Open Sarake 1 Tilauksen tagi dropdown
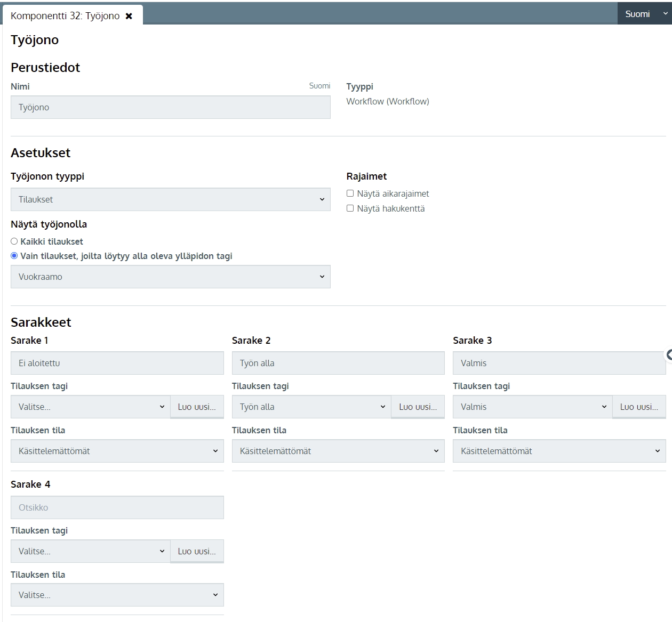Viewport: 672px width, 622px height. coord(91,407)
